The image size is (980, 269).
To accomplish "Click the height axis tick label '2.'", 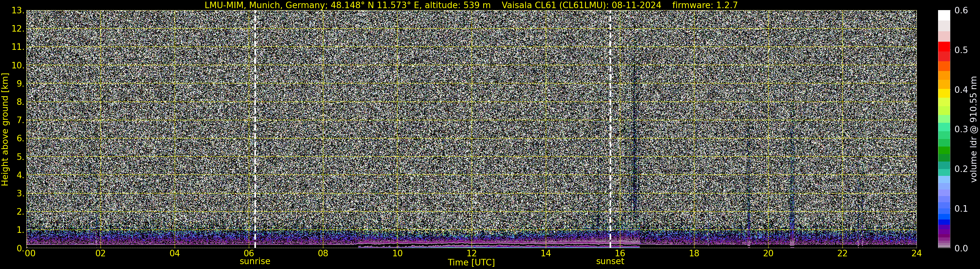I will (20, 211).
